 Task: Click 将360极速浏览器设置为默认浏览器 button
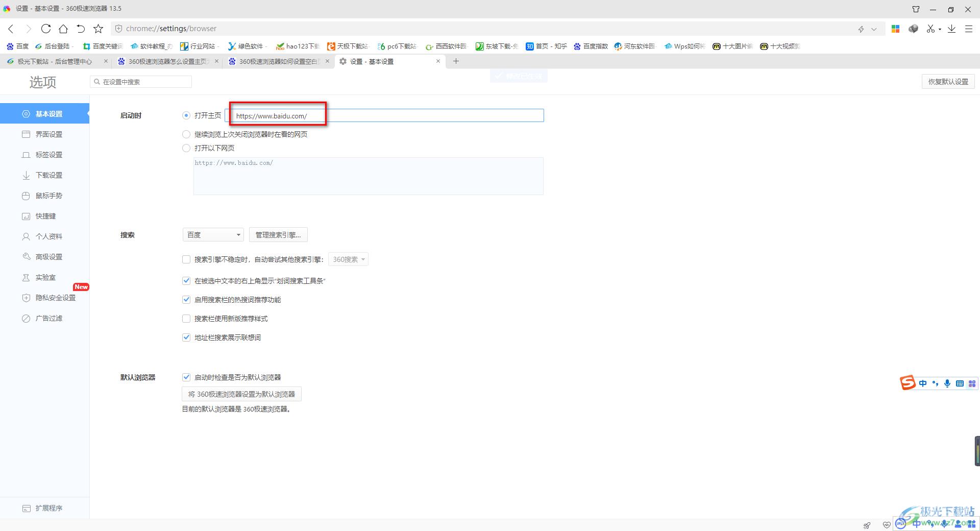click(241, 394)
